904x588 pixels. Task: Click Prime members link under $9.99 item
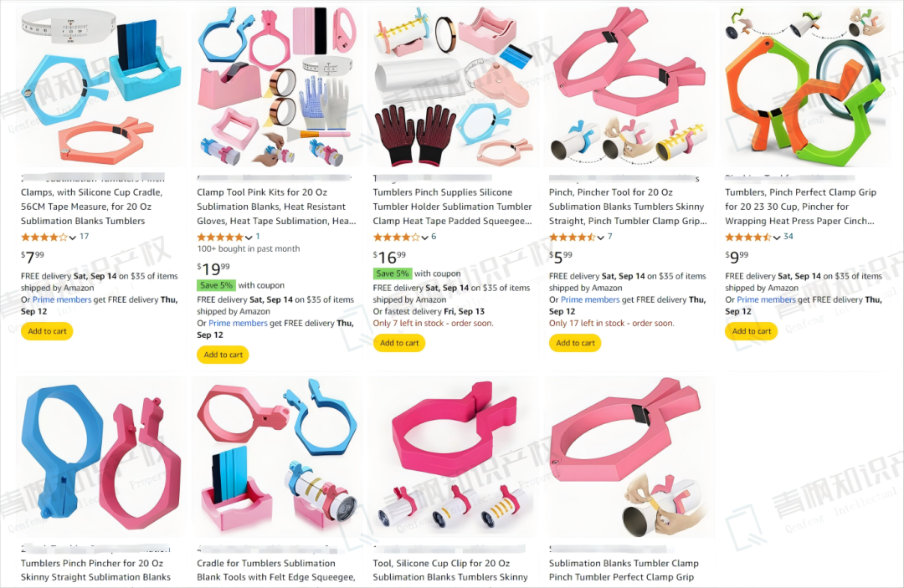766,299
